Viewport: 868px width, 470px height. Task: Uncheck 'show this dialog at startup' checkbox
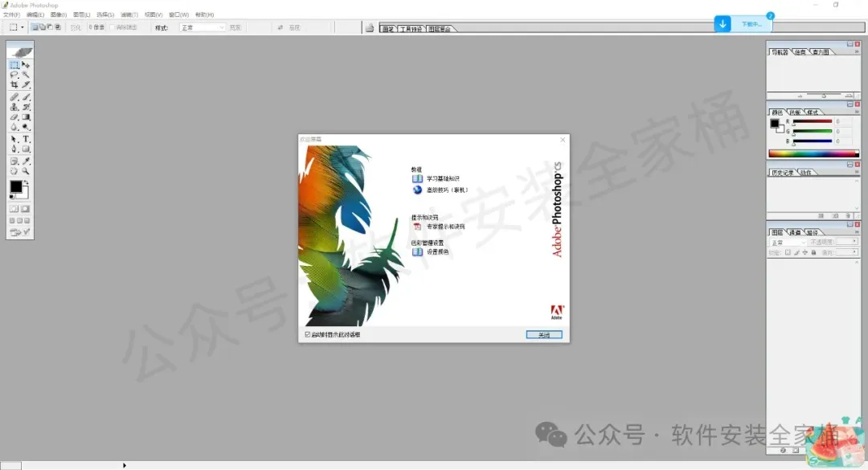pyautogui.click(x=308, y=334)
